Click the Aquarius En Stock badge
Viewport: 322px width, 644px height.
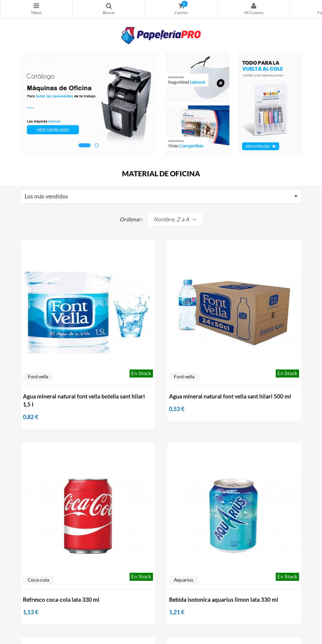[x=287, y=577]
